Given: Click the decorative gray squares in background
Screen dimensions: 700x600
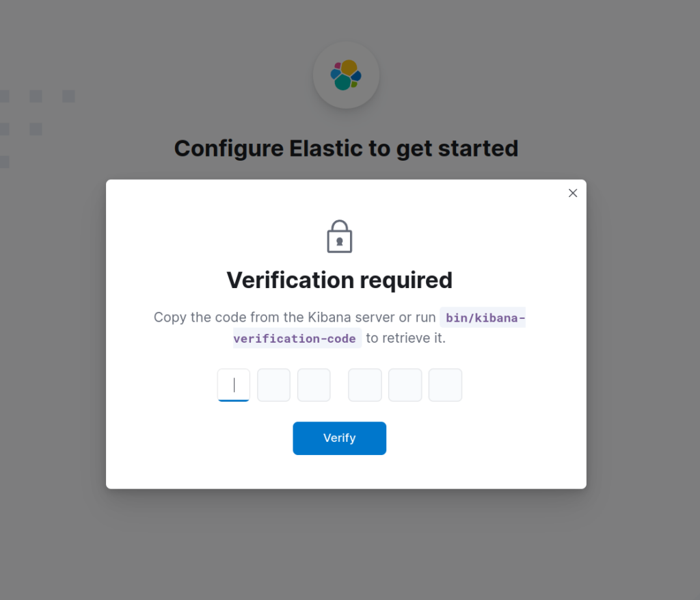Looking at the screenshot, I should [x=37, y=129].
